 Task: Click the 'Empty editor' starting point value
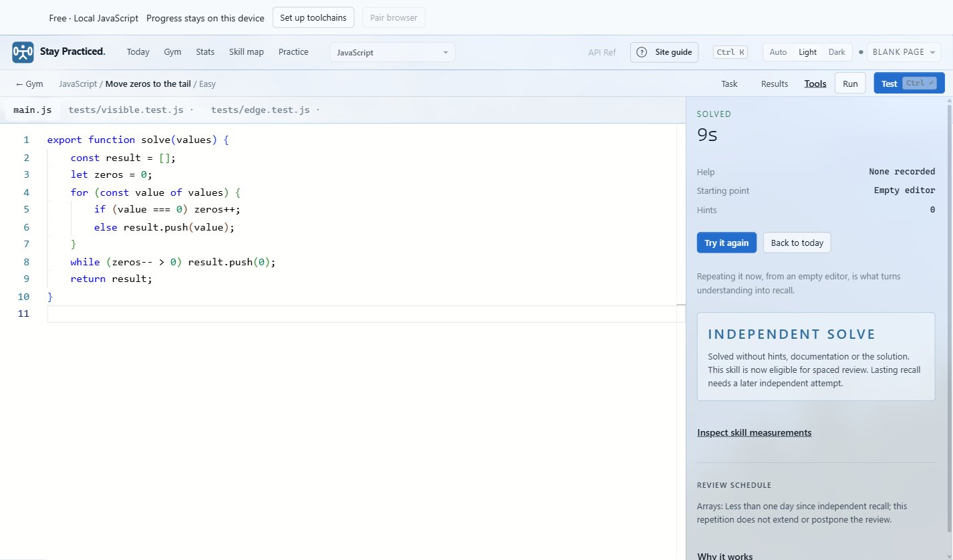904,190
